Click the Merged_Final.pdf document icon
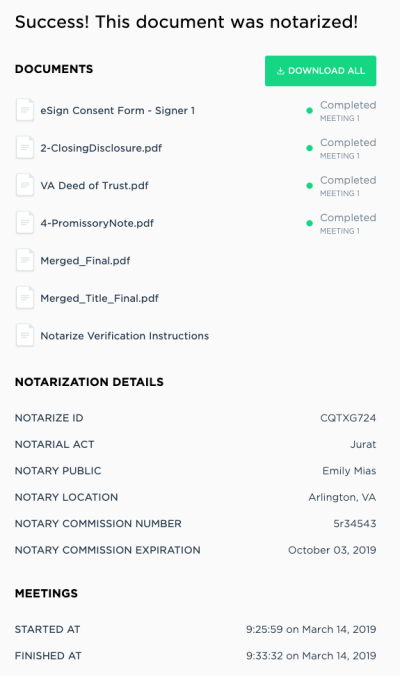 click(x=25, y=260)
